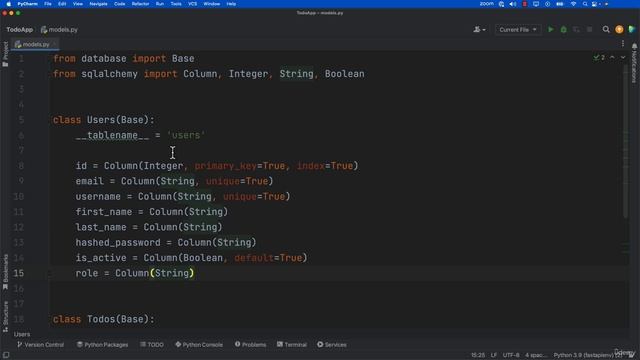Open the JetBrains Toolbox icon in the top right
The image size is (640, 360).
coord(632,29)
